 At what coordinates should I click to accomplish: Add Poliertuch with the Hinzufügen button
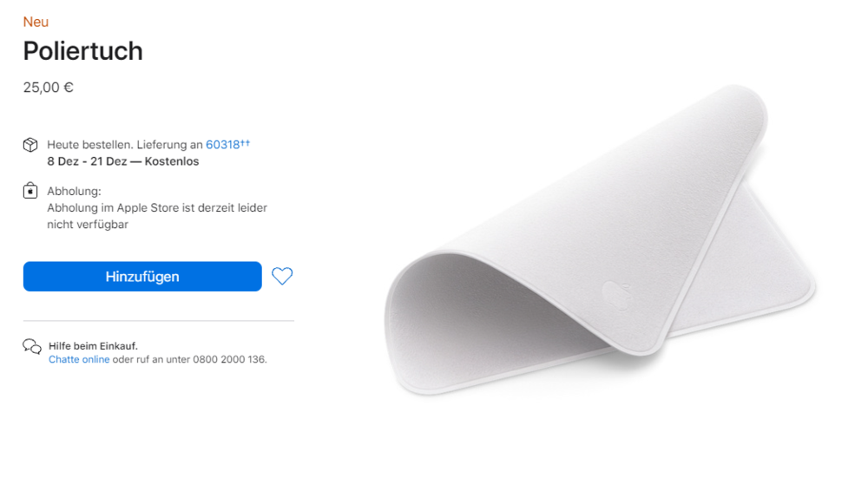pyautogui.click(x=142, y=277)
